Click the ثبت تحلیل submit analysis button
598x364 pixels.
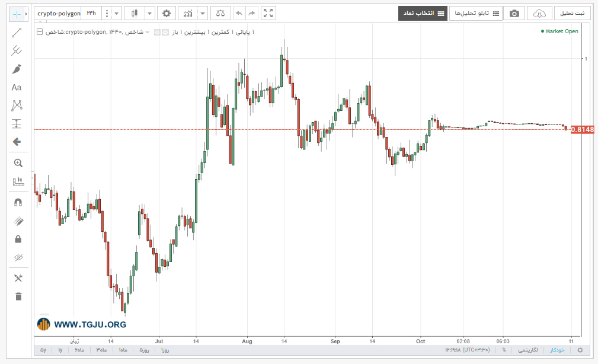tap(572, 14)
